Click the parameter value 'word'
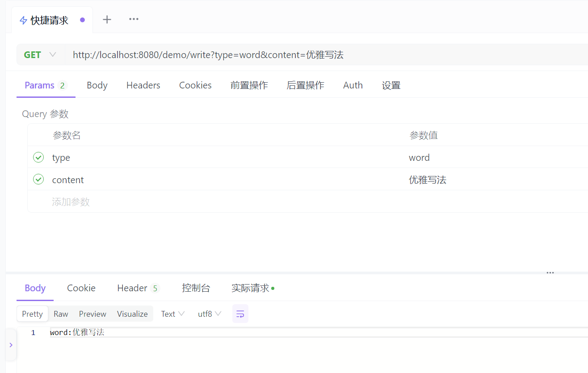 click(419, 157)
